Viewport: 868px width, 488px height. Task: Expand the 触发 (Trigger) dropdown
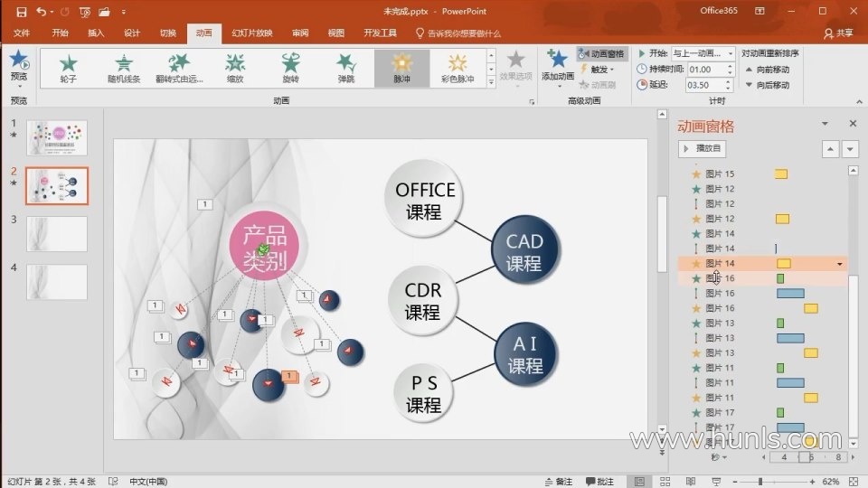601,69
